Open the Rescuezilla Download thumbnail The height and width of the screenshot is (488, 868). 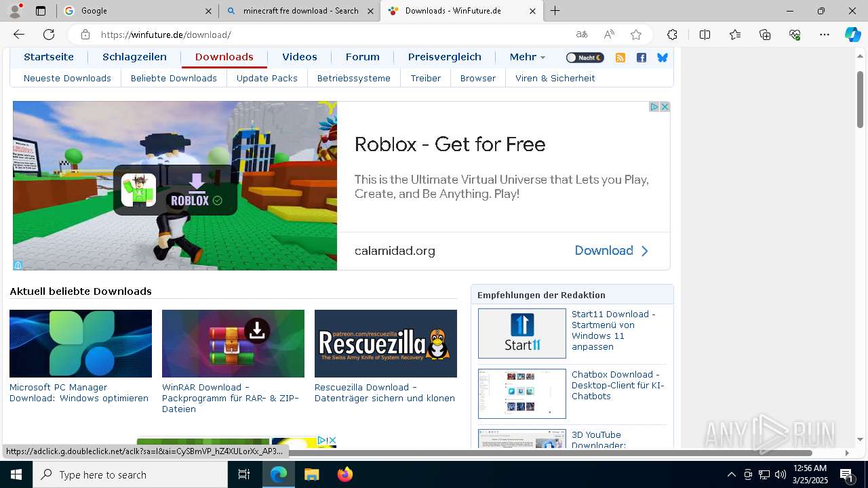coord(386,344)
